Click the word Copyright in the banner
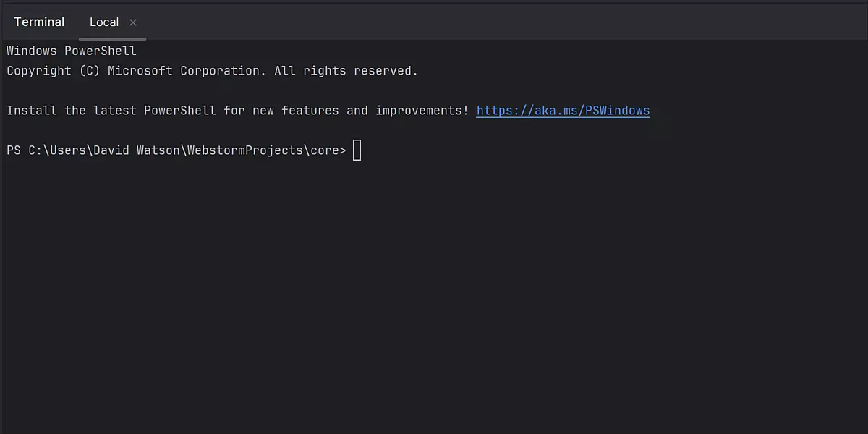 tap(39, 71)
